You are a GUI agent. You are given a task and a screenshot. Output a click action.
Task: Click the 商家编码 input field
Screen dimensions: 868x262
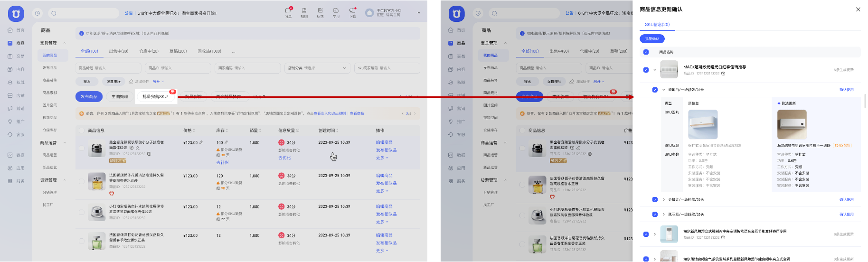(247, 68)
